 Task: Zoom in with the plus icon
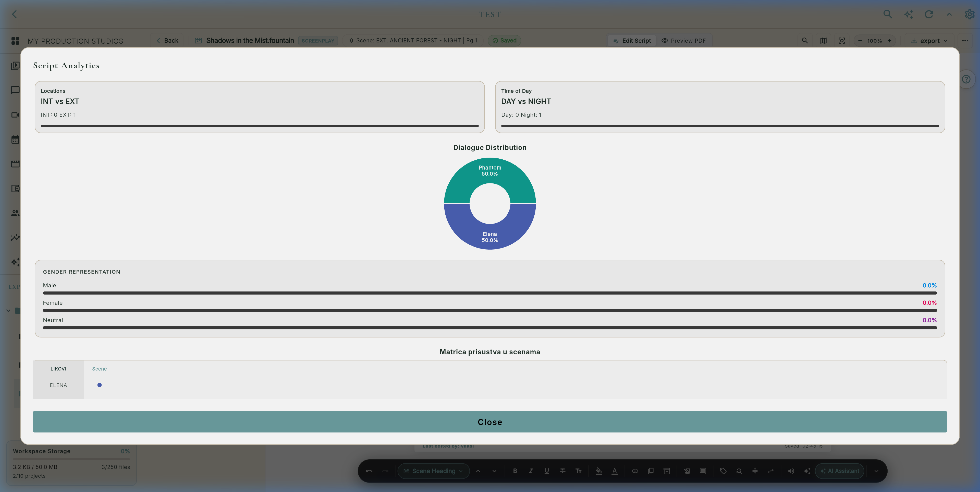coord(889,41)
